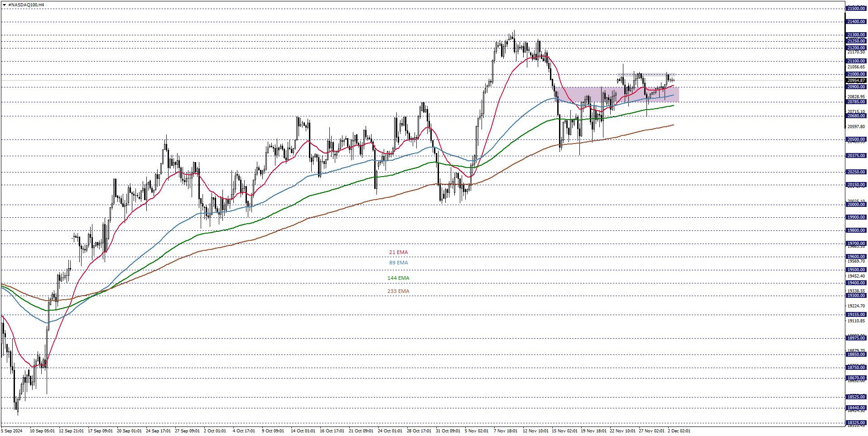The image size is (868, 436).
Task: Click the 19 Nov 18:01 time label
Action: click(593, 431)
